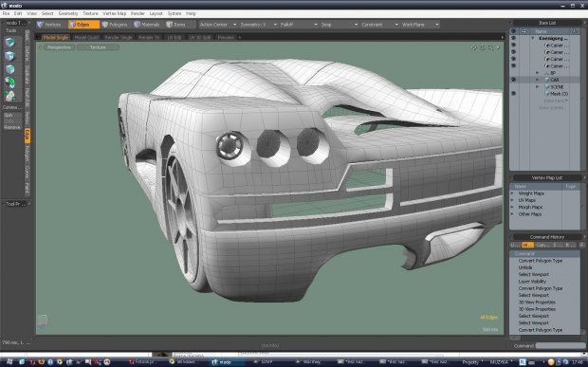
Task: Hide the Mesh (3) item via eye icon
Action: click(x=513, y=93)
